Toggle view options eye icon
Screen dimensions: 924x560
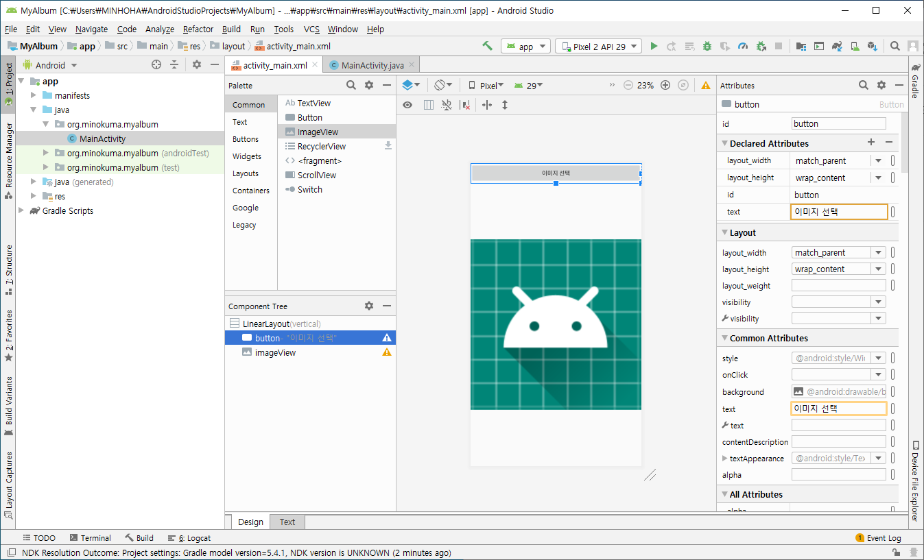[407, 105]
